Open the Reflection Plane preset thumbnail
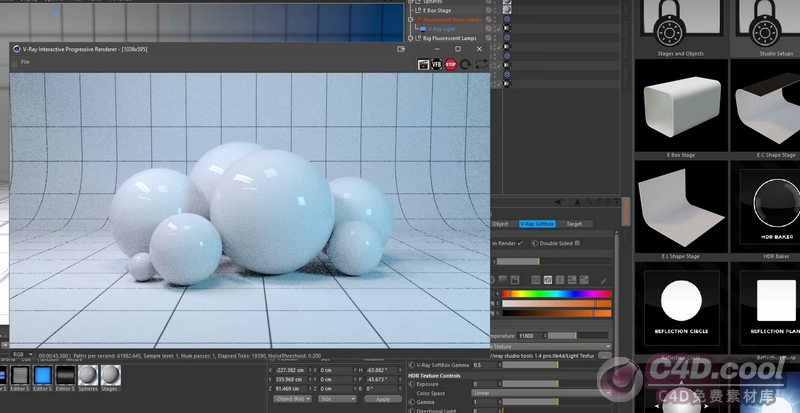The width and height of the screenshot is (800, 413). [765, 307]
